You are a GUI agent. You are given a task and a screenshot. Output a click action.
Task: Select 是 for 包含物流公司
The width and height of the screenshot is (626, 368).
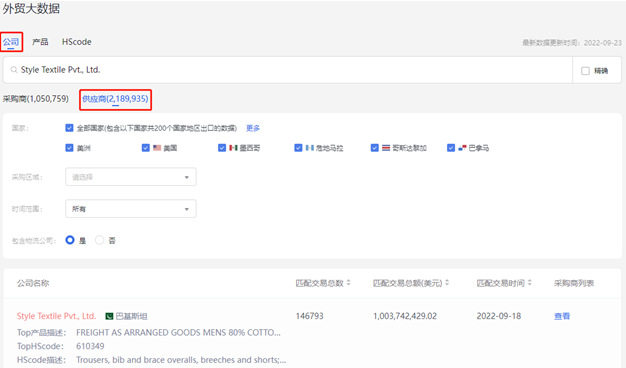click(70, 240)
